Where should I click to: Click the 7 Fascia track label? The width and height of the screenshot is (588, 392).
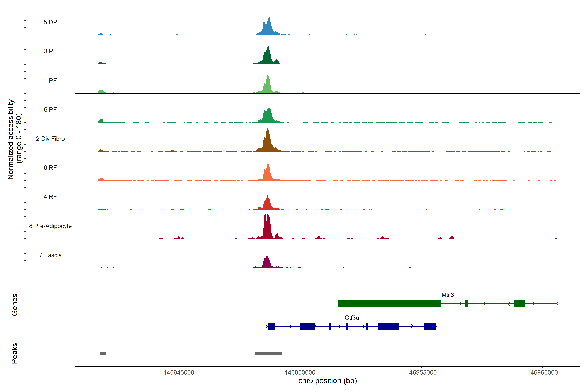coord(50,255)
